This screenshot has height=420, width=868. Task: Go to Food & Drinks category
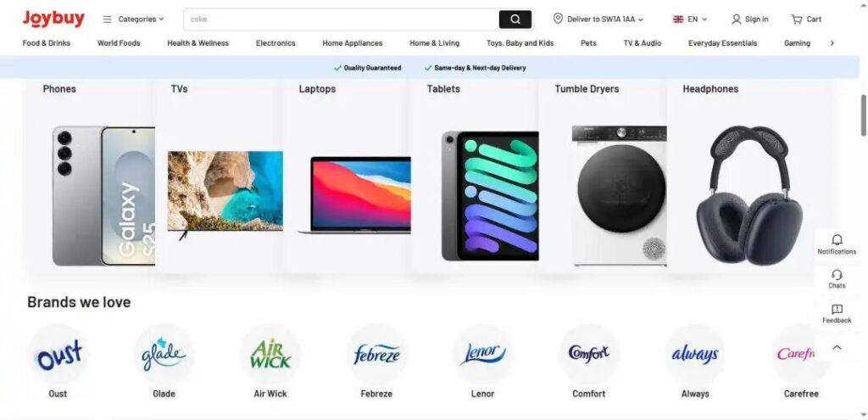(47, 43)
